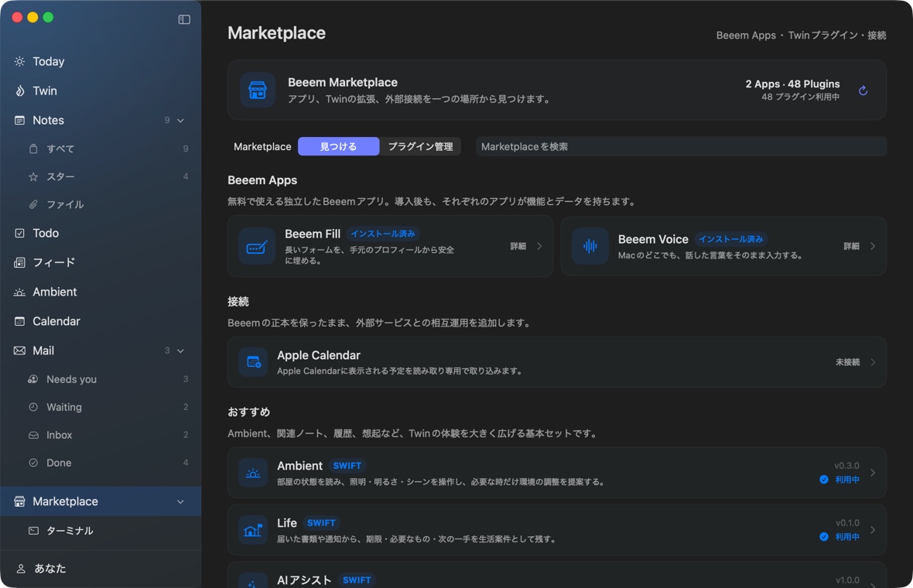Click the AIアシスト plugin title

[304, 579]
